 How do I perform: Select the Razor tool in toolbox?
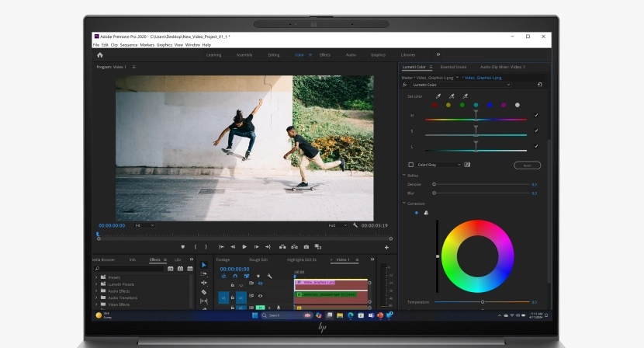point(203,292)
